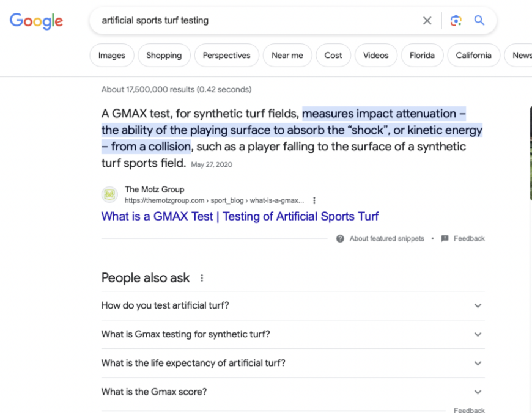Click the May 27, 2020 snippet date
This screenshot has width=532, height=413.
(212, 165)
